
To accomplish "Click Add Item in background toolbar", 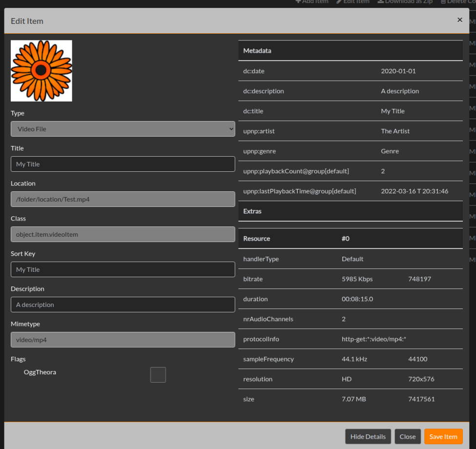I will point(312,1).
